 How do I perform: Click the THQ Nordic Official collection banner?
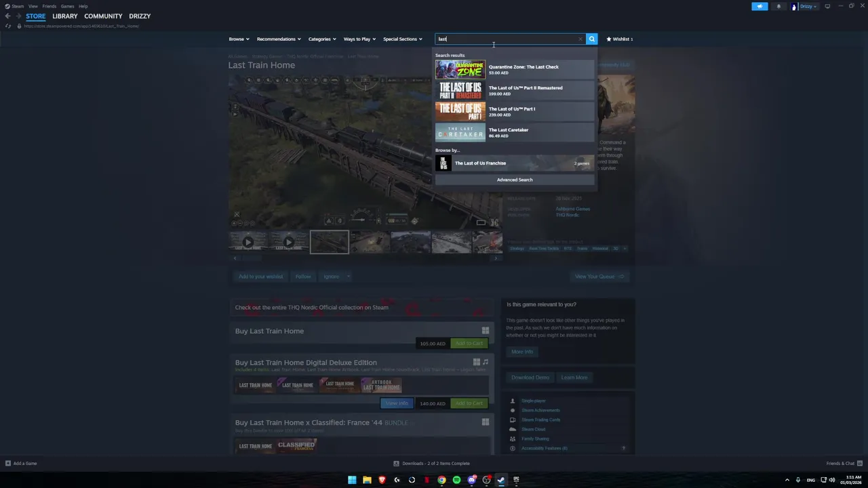pos(361,308)
